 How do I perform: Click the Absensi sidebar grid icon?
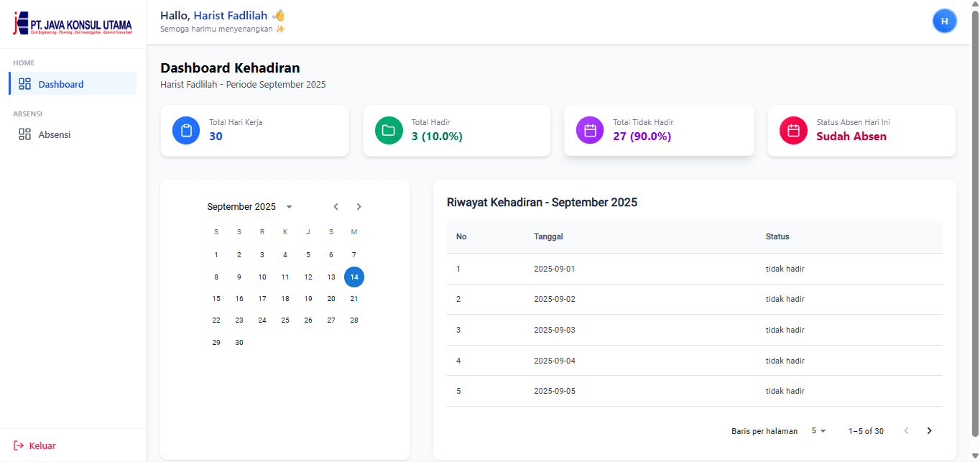(25, 134)
